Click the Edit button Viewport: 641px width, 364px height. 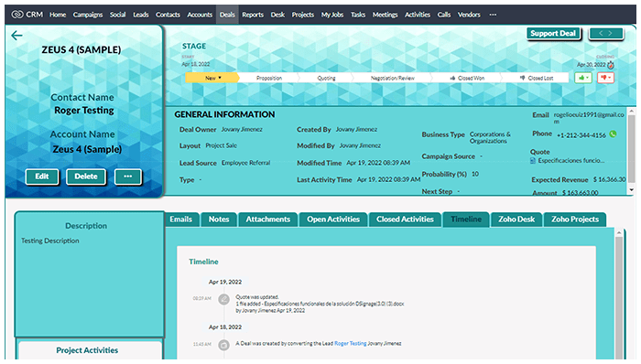pyautogui.click(x=42, y=177)
